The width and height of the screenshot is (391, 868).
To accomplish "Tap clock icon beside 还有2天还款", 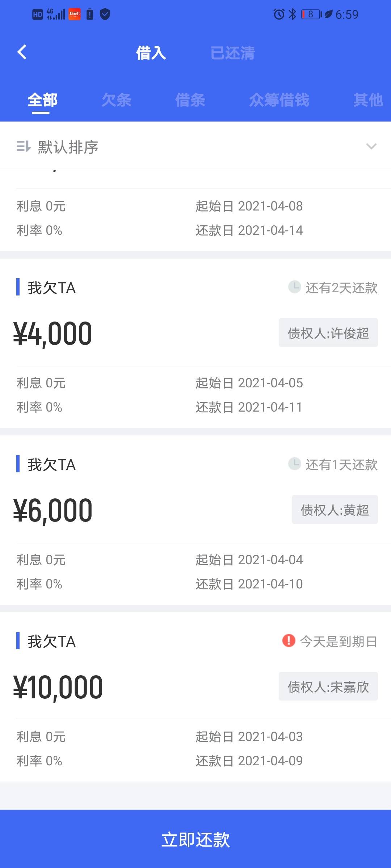I will 294,287.
